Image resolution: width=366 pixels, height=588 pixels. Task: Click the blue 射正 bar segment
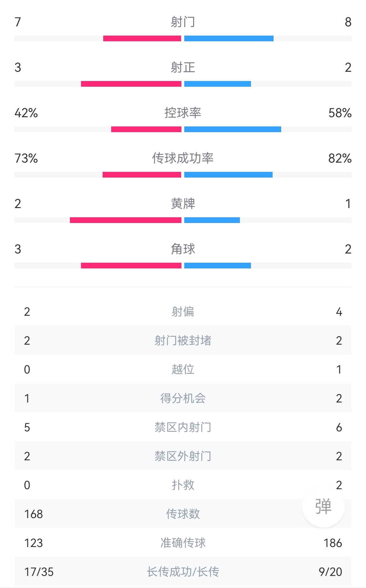click(x=218, y=84)
